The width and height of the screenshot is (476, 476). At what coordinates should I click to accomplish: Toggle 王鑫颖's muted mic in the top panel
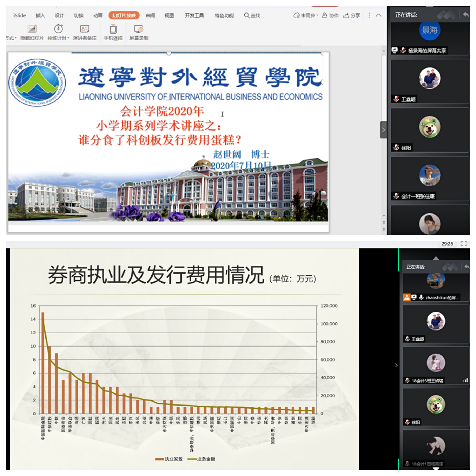pos(396,99)
